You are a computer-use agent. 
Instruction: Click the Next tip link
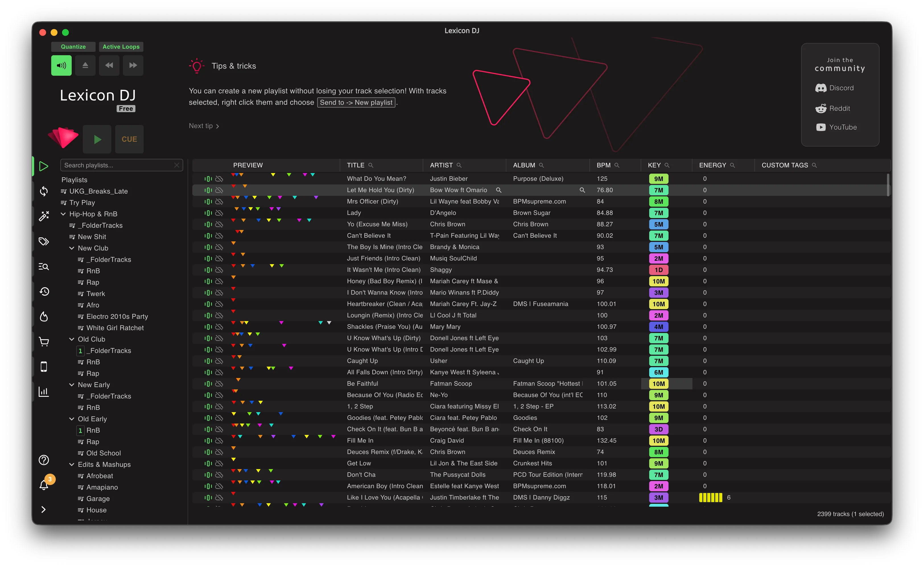coord(204,126)
